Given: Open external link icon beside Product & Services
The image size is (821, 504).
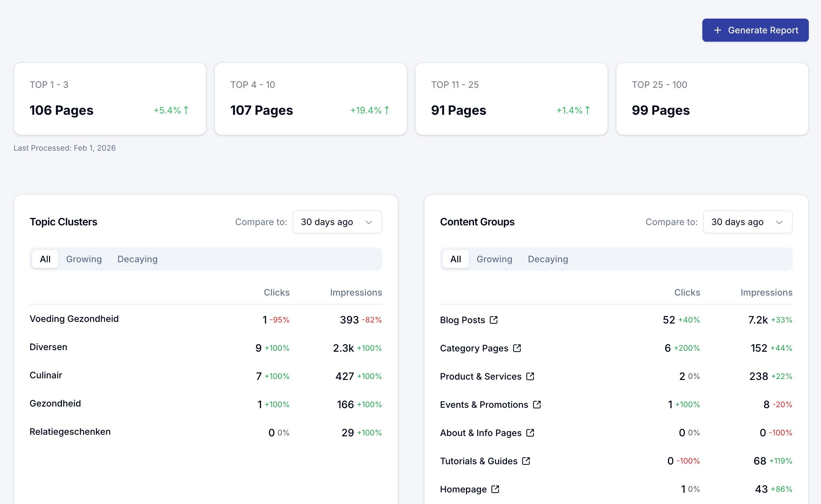Looking at the screenshot, I should (530, 376).
